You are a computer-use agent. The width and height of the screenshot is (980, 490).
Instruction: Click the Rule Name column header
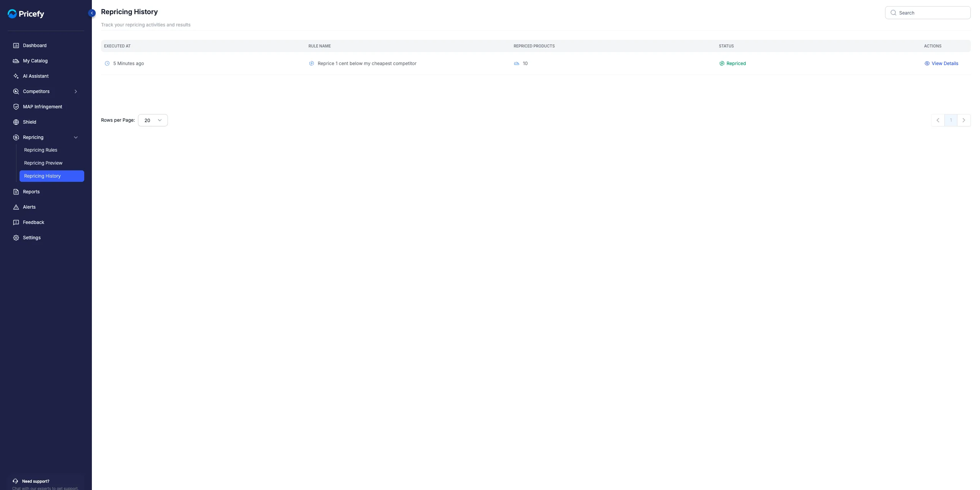pos(320,46)
